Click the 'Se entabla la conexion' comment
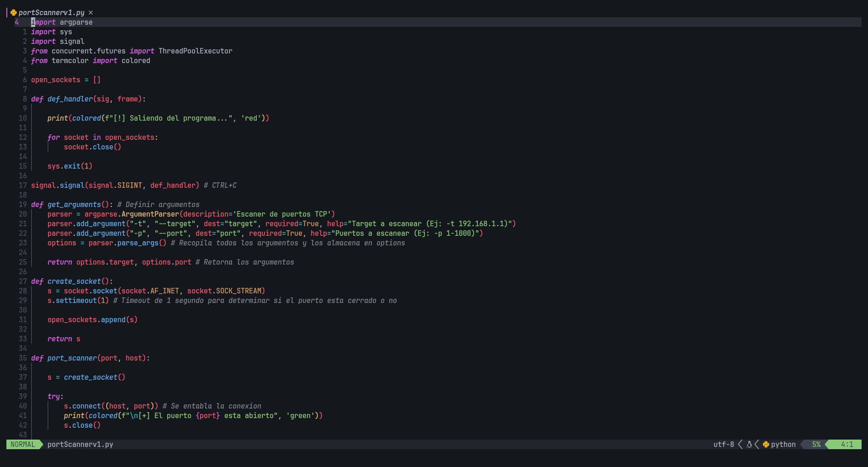 (x=212, y=406)
